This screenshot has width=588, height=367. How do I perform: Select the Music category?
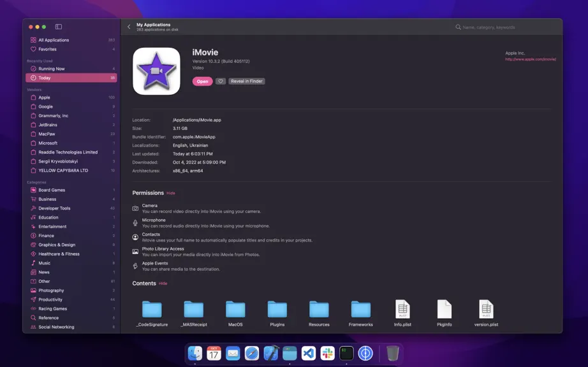[71, 263]
